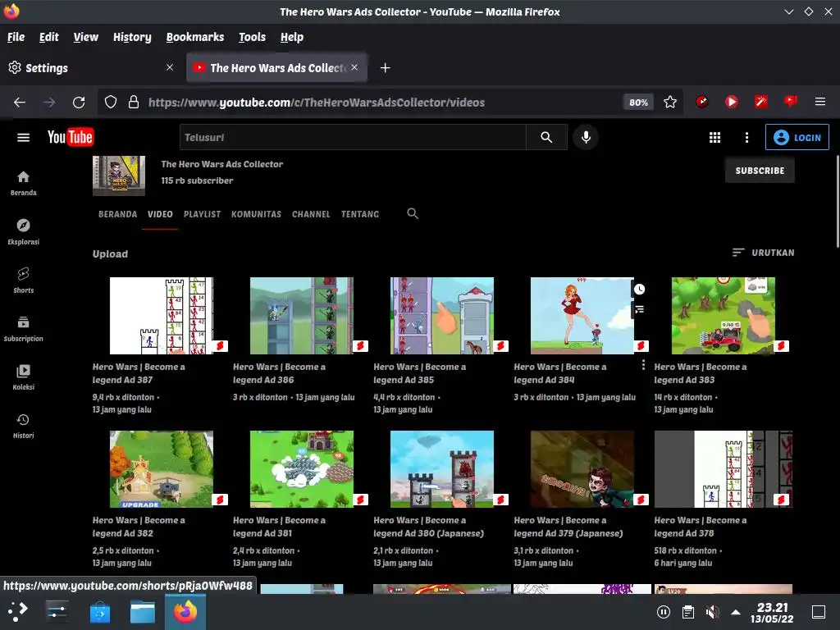
Task: Click the red dislike extension icon
Action: coord(790,102)
